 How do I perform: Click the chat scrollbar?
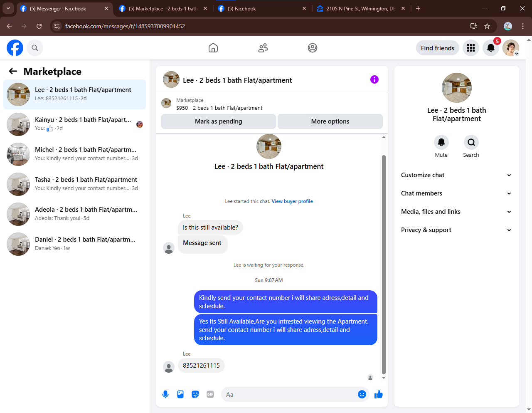coord(384,265)
